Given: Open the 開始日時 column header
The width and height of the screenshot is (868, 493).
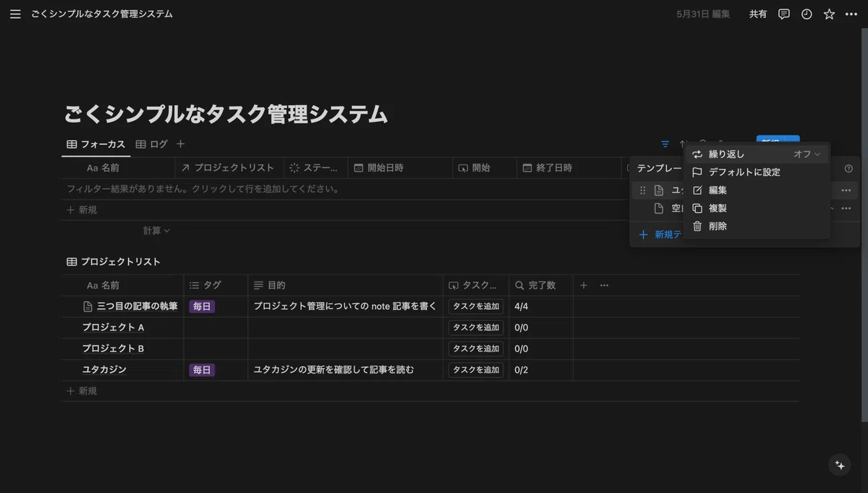Looking at the screenshot, I should (x=400, y=167).
